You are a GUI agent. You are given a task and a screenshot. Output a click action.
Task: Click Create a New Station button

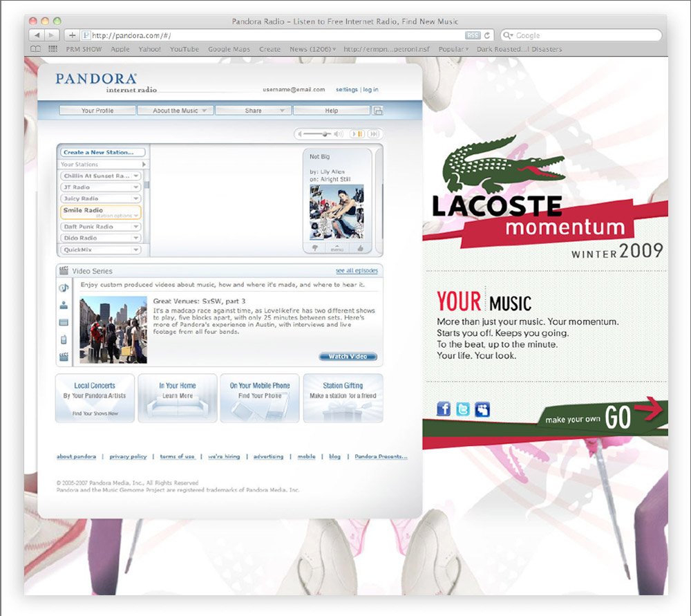[103, 152]
